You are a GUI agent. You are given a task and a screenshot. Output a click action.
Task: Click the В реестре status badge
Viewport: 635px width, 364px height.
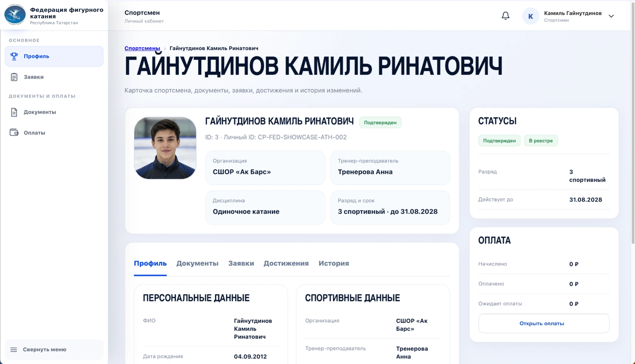[x=541, y=140]
